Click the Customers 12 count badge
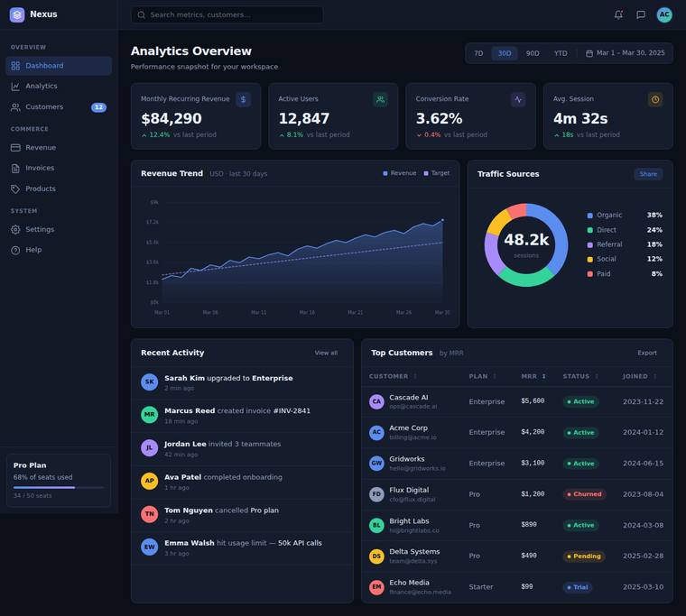686x616 pixels. pyautogui.click(x=98, y=107)
